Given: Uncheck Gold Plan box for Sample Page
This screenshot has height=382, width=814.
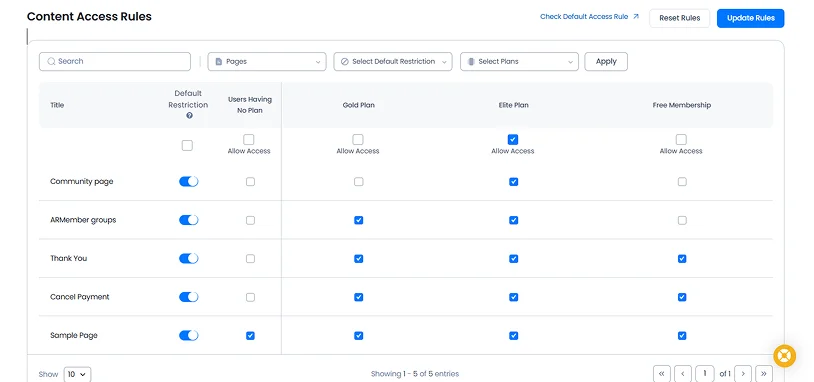Looking at the screenshot, I should coord(358,335).
